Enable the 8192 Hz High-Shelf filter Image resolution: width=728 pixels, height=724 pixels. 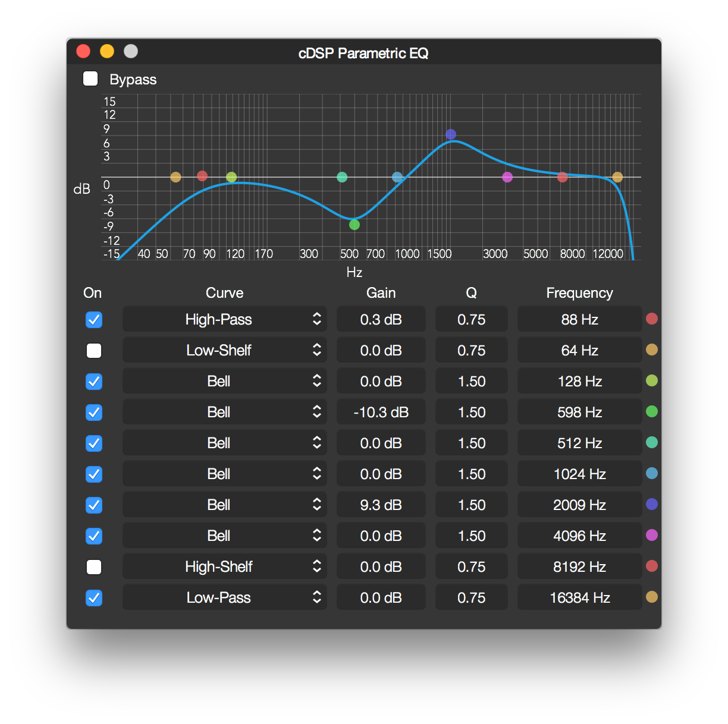(93, 567)
